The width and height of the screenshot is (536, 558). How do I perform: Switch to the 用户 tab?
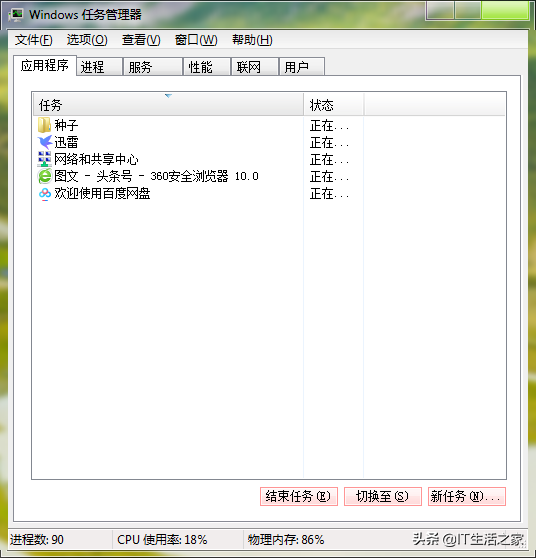click(302, 67)
